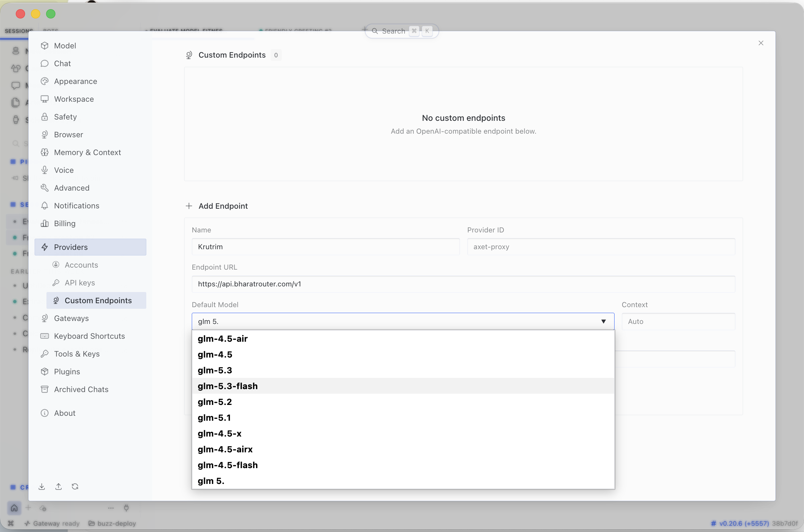The height and width of the screenshot is (532, 804).
Task: Click the API keys key icon
Action: point(56,282)
